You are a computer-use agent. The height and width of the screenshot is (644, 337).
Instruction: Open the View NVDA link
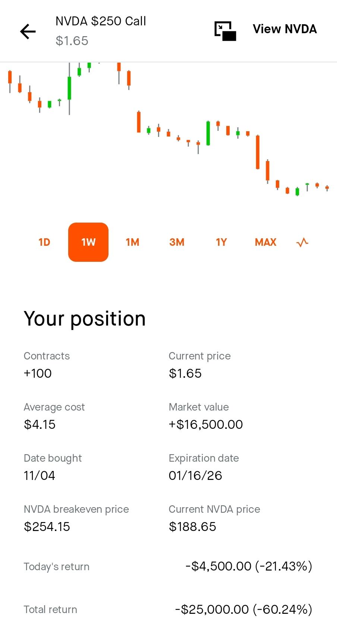click(x=285, y=29)
